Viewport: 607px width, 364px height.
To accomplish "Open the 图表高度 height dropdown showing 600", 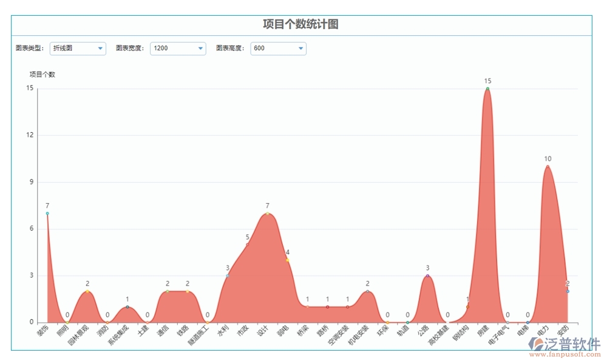I will click(278, 49).
